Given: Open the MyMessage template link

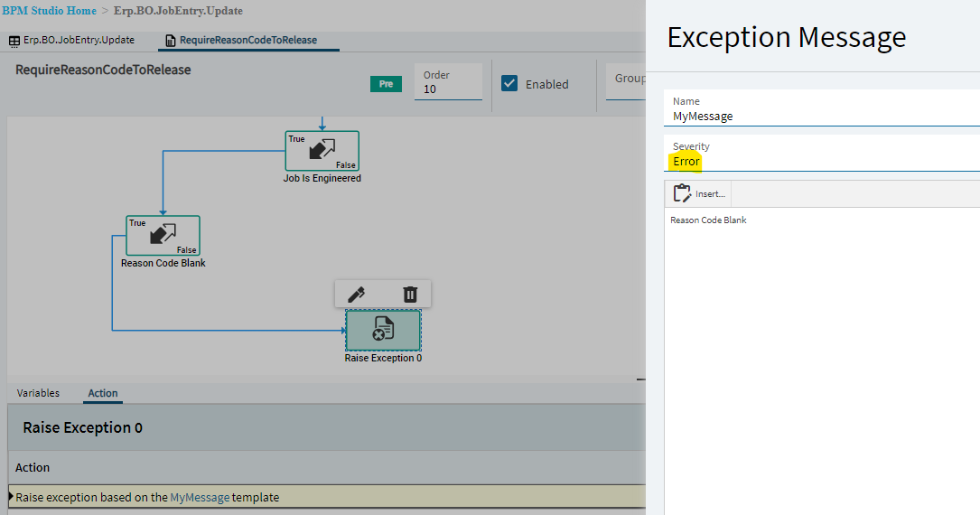Looking at the screenshot, I should click(200, 498).
